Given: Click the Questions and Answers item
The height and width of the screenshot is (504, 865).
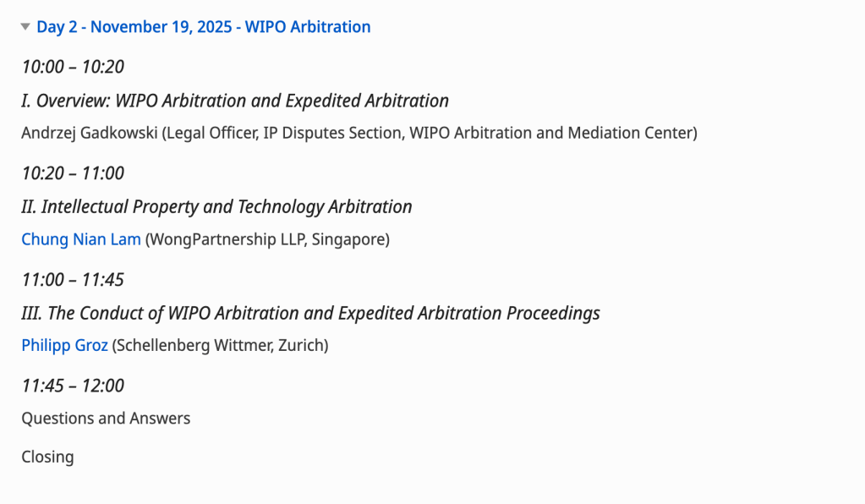Looking at the screenshot, I should click(x=106, y=419).
